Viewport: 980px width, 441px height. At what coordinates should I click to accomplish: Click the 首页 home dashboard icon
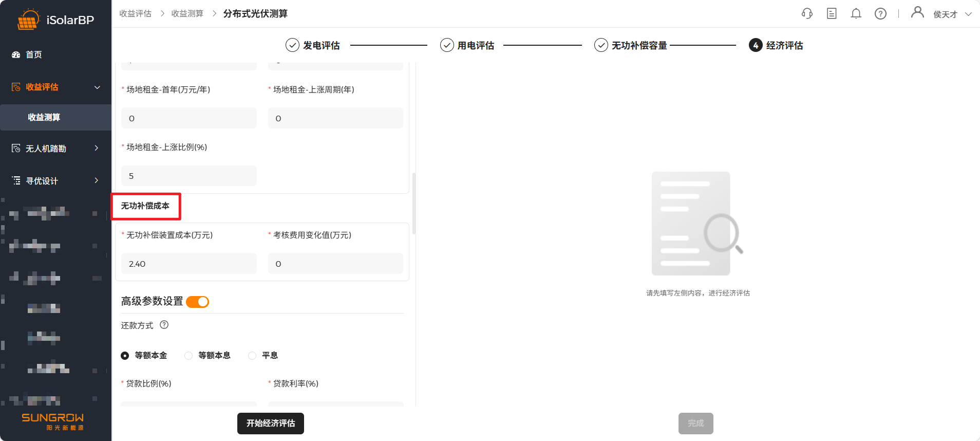[16, 54]
